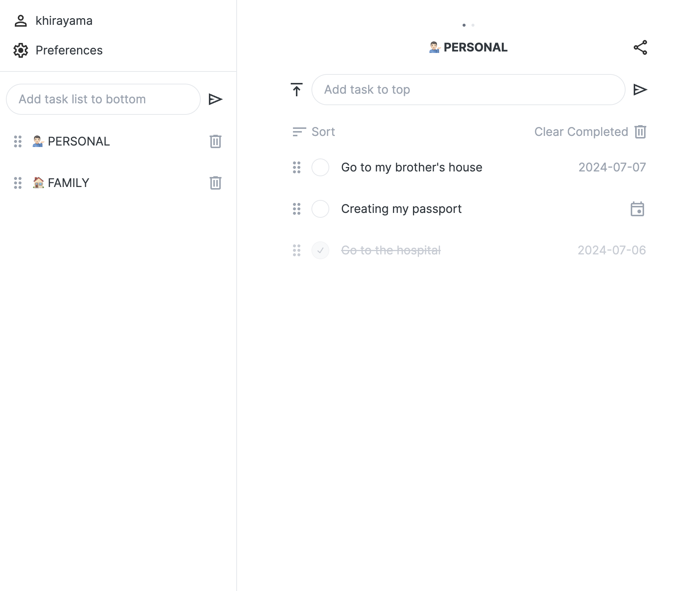
Task: Mark Creating my passport as complete
Action: pos(320,209)
